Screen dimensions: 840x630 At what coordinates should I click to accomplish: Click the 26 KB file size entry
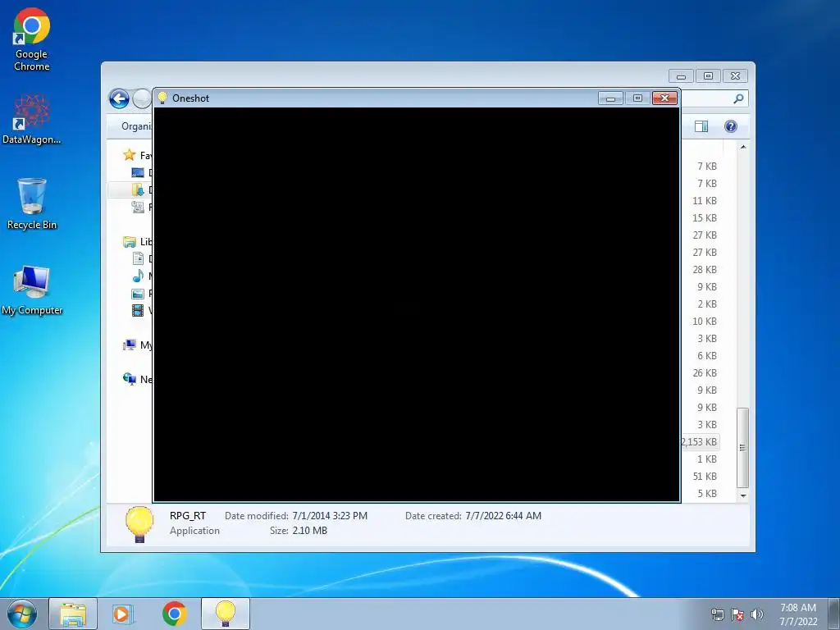(x=705, y=373)
